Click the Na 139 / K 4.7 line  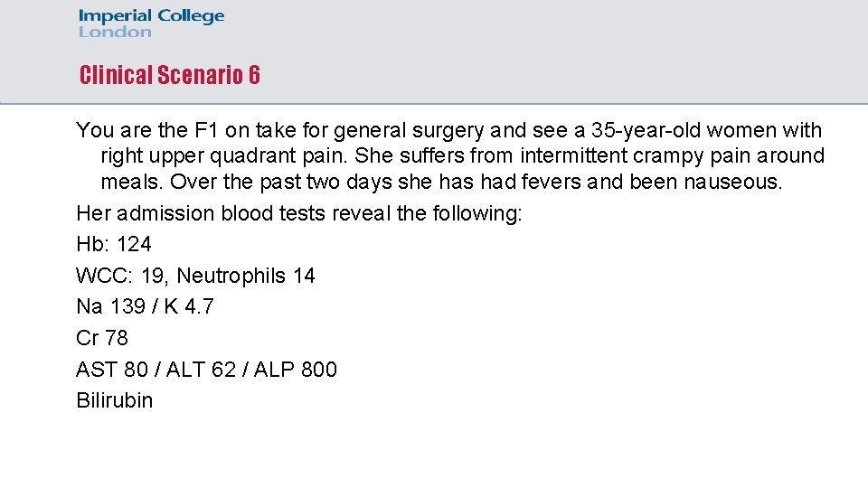[145, 306]
